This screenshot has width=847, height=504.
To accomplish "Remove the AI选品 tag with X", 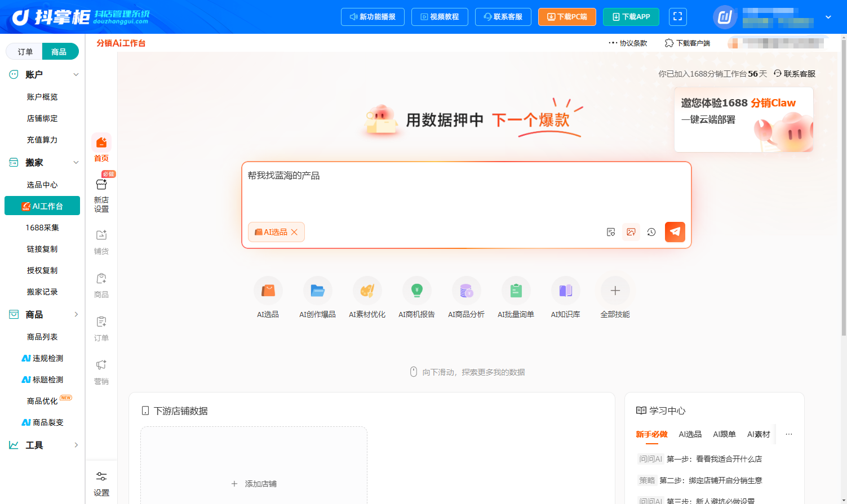I will coord(294,232).
